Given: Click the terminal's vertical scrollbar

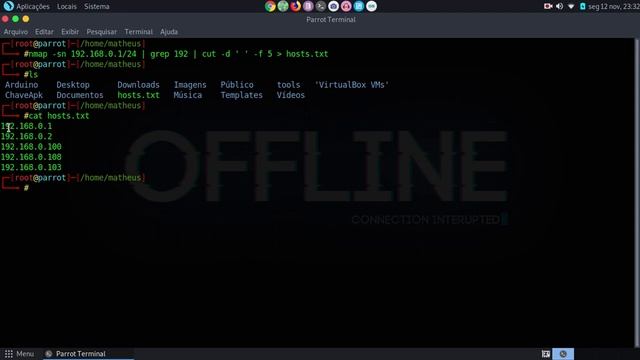Looking at the screenshot, I should (x=637, y=192).
